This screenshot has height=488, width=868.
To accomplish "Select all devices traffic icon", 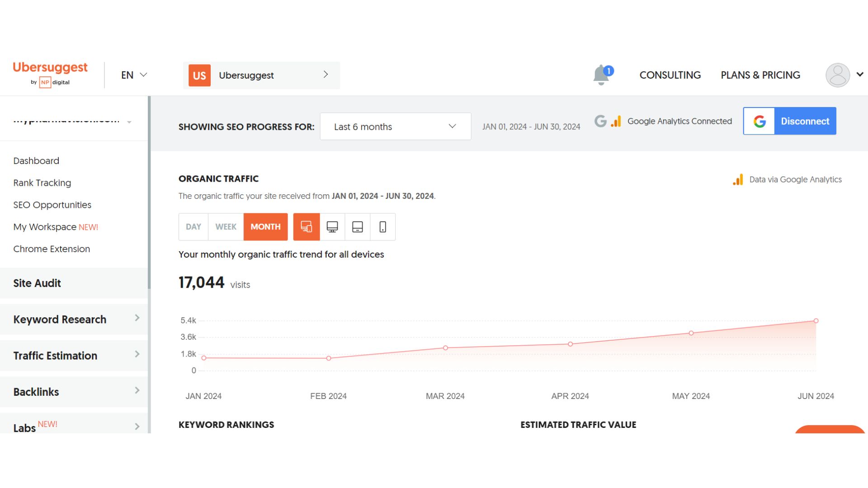I will tap(307, 227).
